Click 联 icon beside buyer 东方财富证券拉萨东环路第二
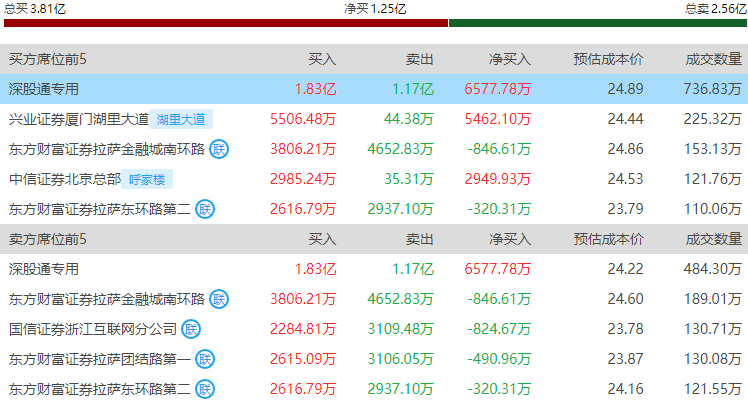The width and height of the screenshot is (748, 401). pyautogui.click(x=205, y=209)
